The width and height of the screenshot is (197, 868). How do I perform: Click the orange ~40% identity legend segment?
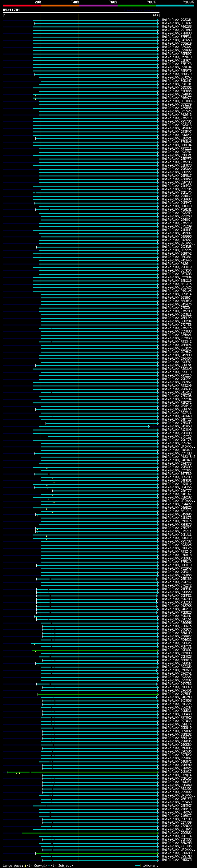(x=60, y=6)
